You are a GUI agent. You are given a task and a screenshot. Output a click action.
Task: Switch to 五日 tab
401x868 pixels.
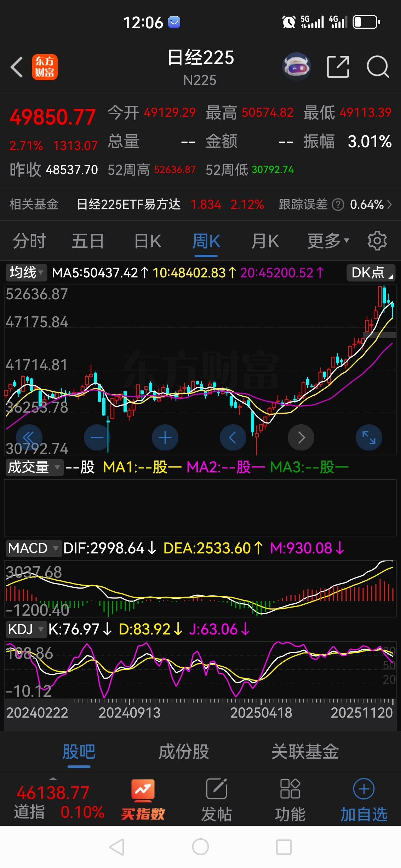88,241
